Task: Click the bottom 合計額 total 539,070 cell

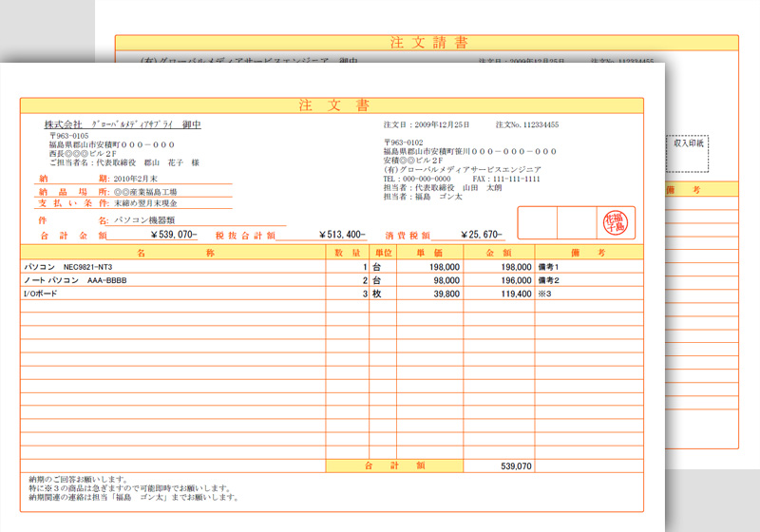Action: [x=516, y=466]
